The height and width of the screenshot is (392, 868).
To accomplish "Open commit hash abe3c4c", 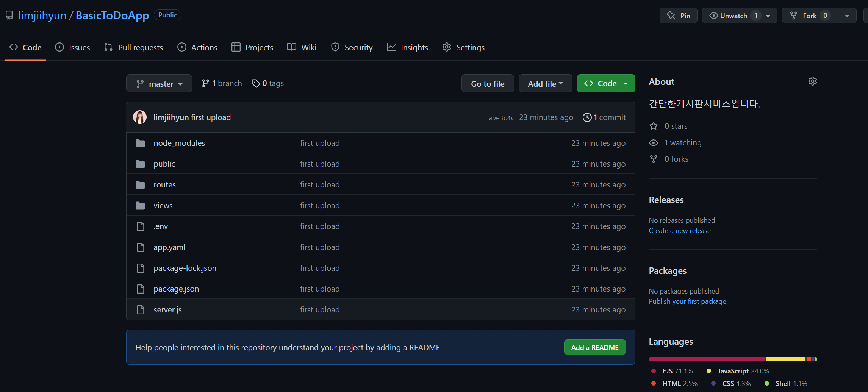I will coord(501,118).
